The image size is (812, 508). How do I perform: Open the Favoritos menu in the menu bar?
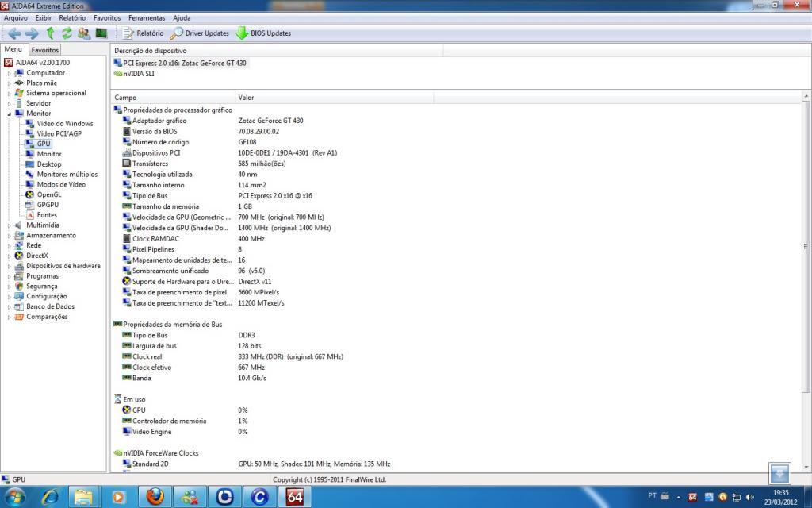click(107, 18)
